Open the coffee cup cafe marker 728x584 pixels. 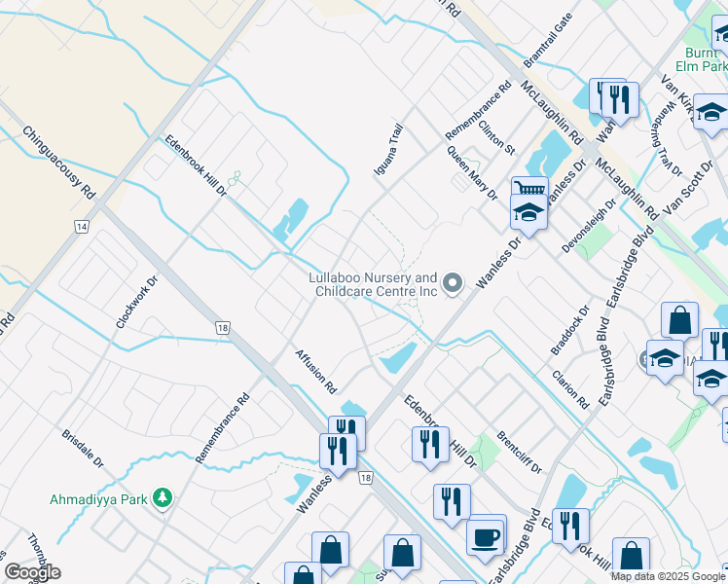click(484, 535)
